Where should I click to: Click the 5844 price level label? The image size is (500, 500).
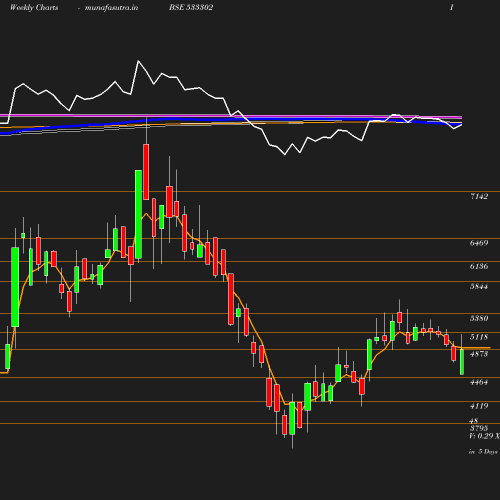479,286
